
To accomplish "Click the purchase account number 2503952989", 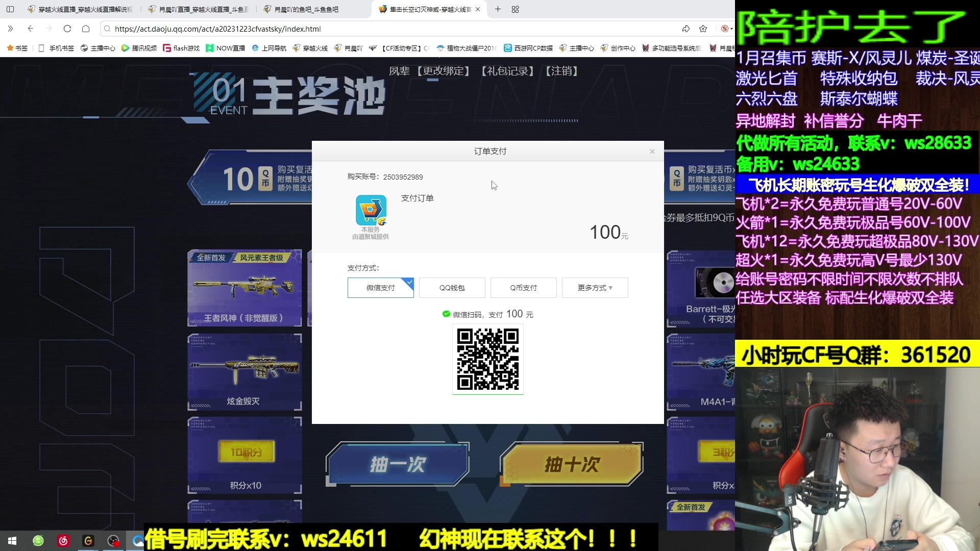I will click(403, 177).
